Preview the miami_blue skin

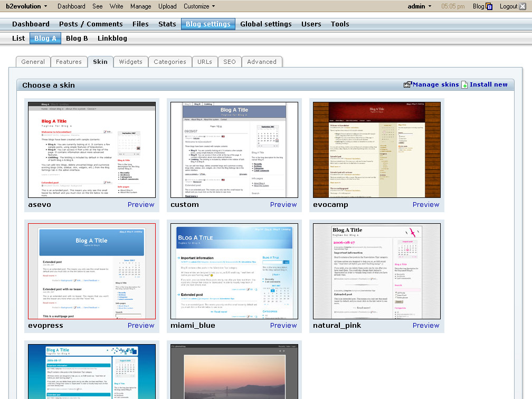283,326
